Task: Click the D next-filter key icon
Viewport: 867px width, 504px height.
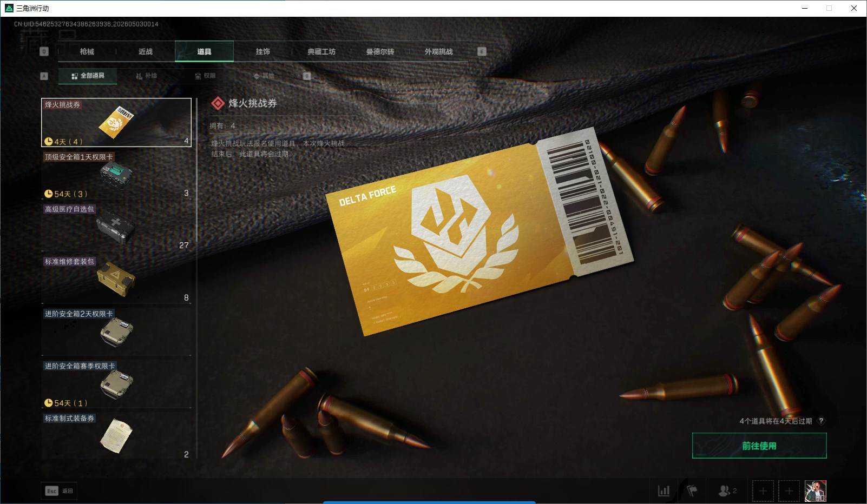Action: 307,76
